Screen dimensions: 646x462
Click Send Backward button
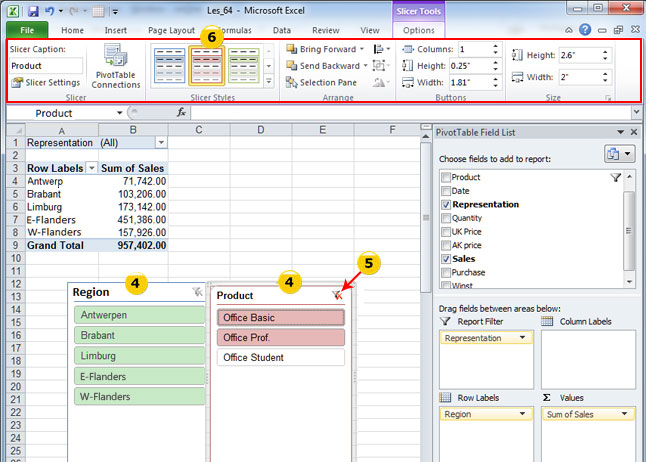[x=323, y=66]
